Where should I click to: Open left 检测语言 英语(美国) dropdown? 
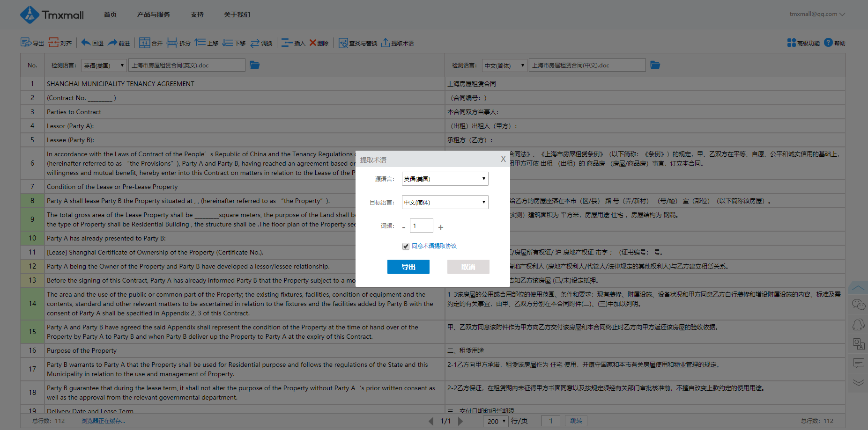[104, 66]
